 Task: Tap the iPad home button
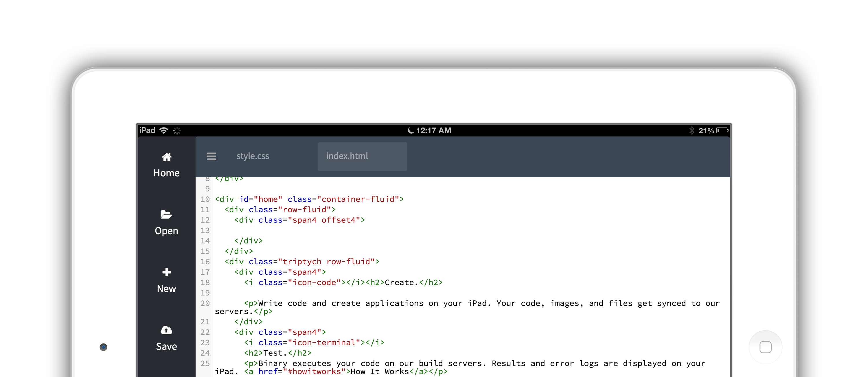pos(766,347)
